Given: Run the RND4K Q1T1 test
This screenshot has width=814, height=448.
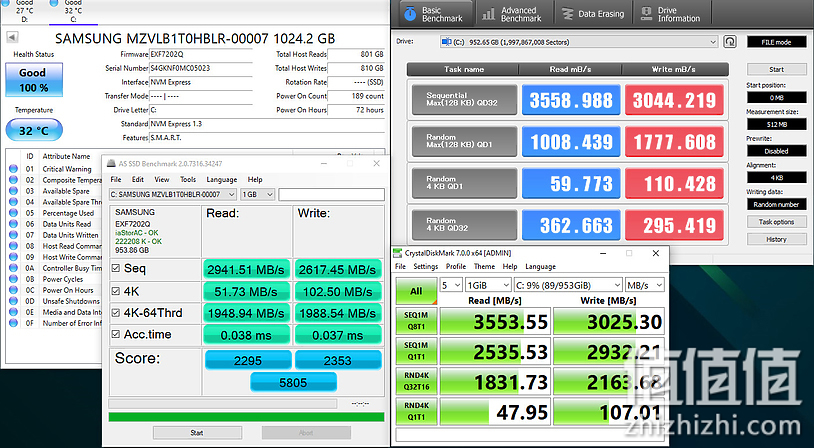Looking at the screenshot, I should click(416, 412).
